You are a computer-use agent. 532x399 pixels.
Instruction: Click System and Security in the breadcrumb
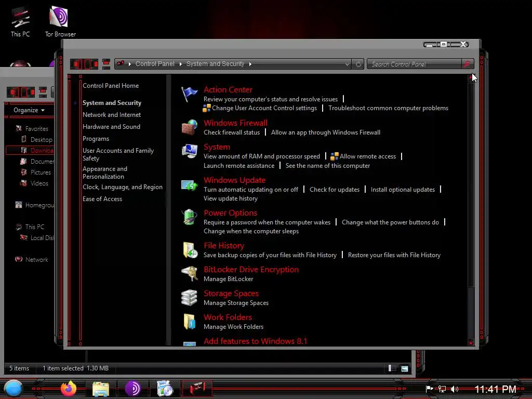click(x=215, y=64)
